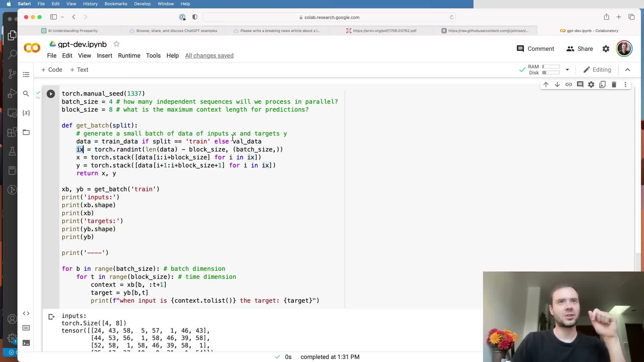Viewport: 644px width, 362px height.
Task: Move cell down with arrow icon
Action: point(557,84)
